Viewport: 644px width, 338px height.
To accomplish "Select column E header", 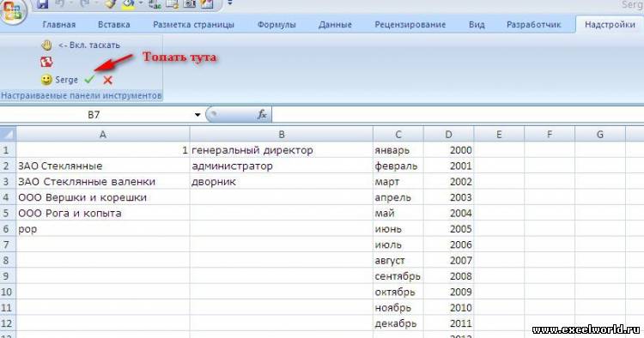I will tap(499, 134).
